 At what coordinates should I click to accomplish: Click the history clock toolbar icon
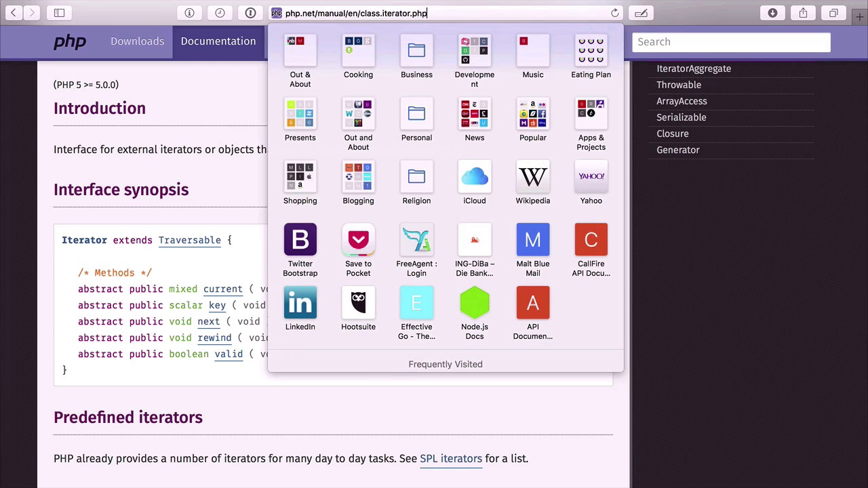tap(220, 13)
